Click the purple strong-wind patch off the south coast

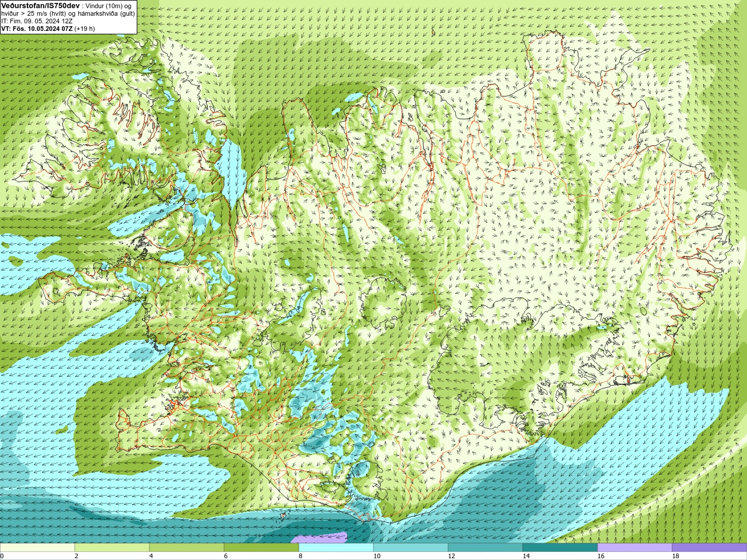318,538
